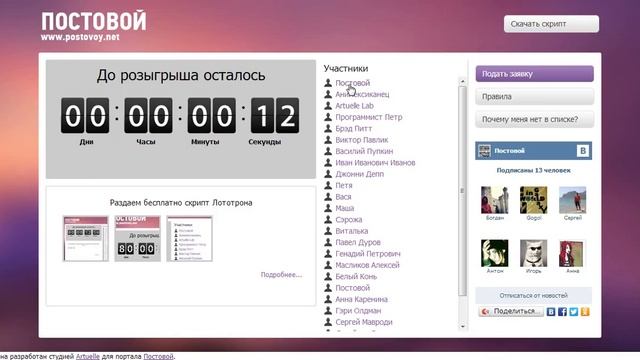Share the page via Facebook icon
This screenshot has height=360, width=640.
[562, 312]
